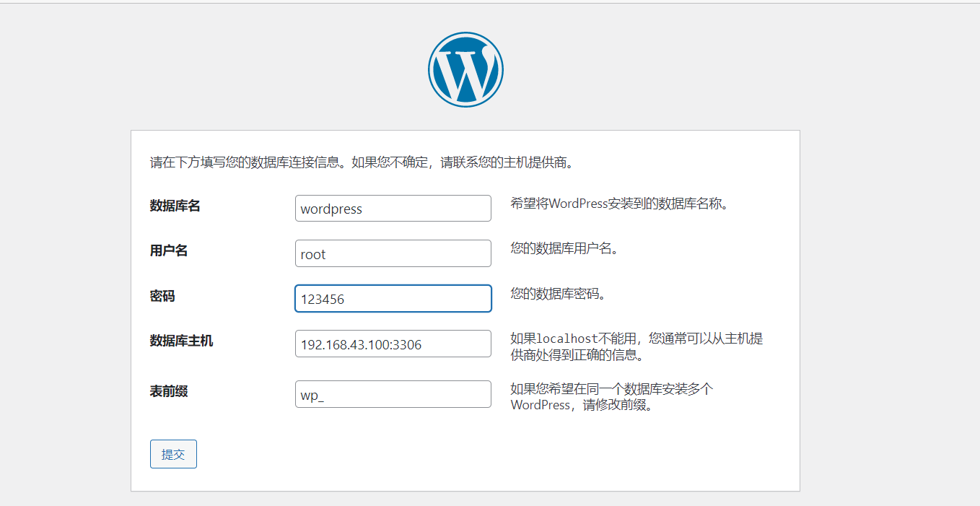Click the 数据库主机 label

[182, 341]
